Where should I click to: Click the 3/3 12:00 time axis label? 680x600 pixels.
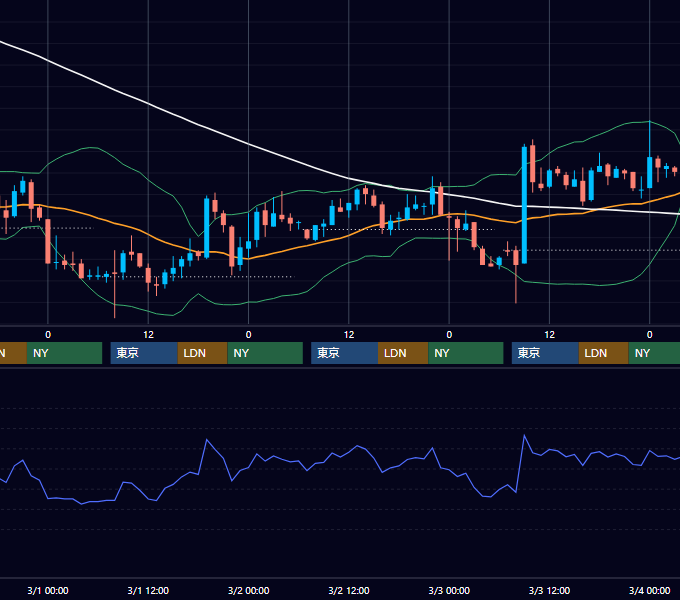[549, 590]
